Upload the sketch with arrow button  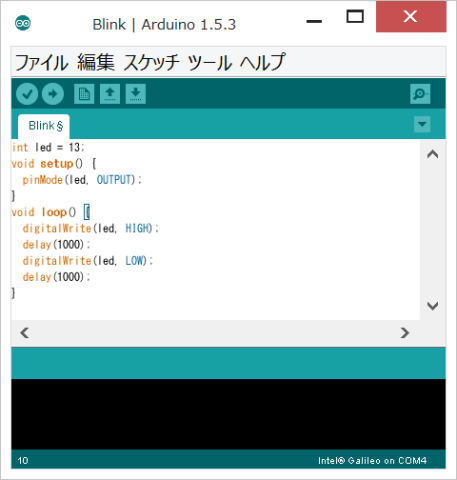pyautogui.click(x=53, y=94)
